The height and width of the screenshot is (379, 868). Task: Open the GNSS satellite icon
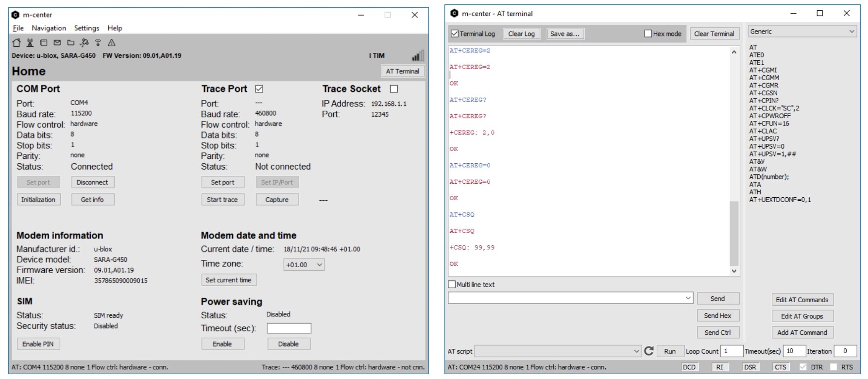85,43
